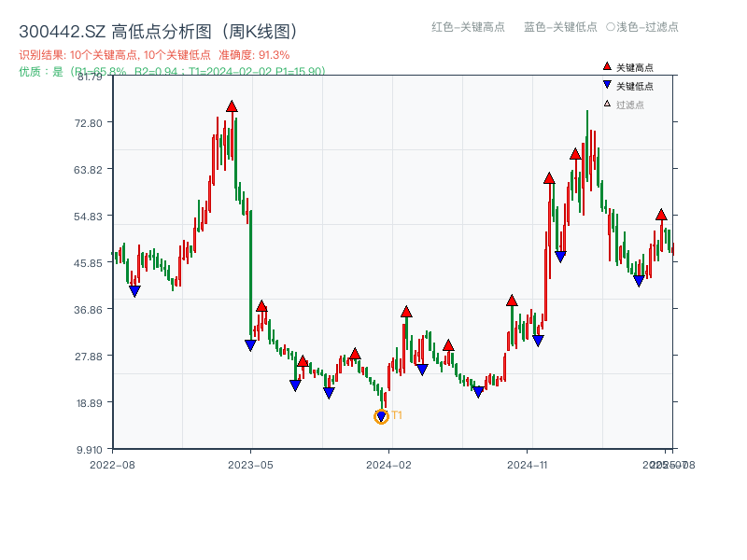Select the blue low-point triangle after the 2023-05 drop

(x=250, y=345)
